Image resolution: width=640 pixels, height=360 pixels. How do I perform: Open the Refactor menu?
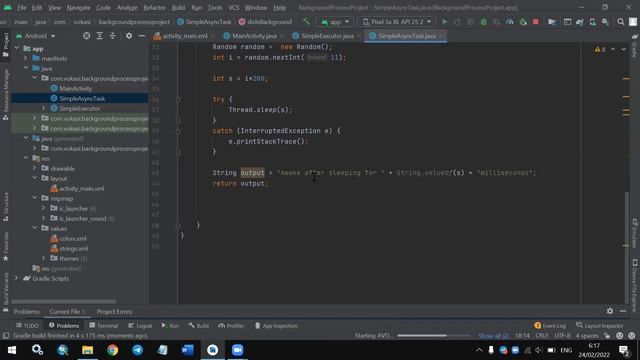154,7
